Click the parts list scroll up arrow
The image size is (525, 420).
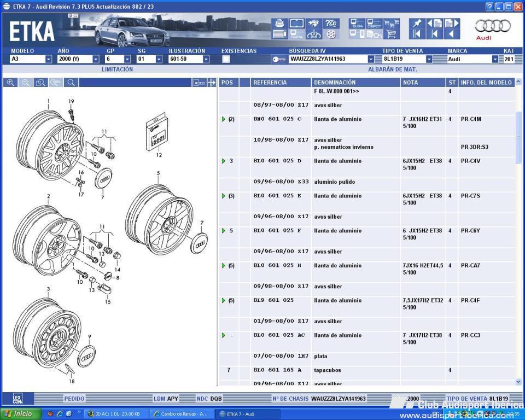[x=518, y=81]
